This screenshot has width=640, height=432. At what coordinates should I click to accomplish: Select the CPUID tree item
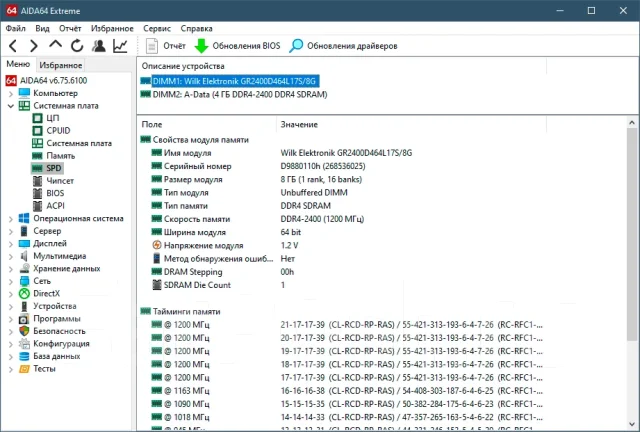click(58, 131)
